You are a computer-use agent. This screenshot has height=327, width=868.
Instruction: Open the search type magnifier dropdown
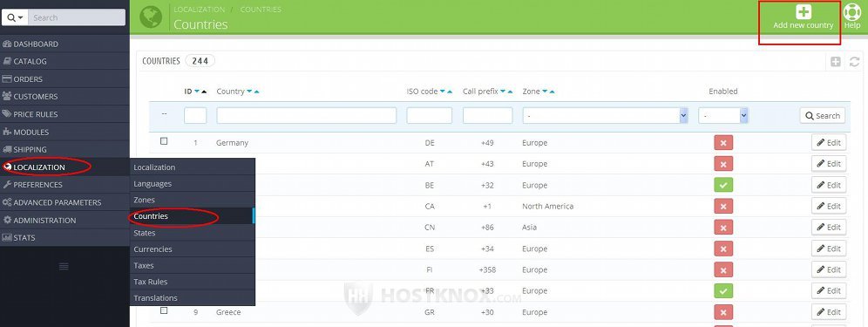click(x=15, y=17)
